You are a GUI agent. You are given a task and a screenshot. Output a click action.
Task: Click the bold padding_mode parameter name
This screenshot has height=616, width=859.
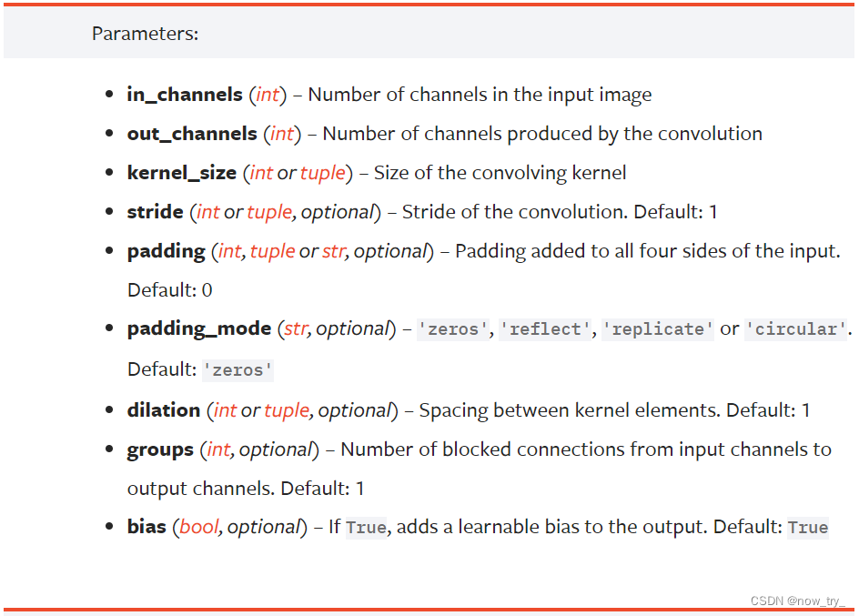(x=199, y=328)
